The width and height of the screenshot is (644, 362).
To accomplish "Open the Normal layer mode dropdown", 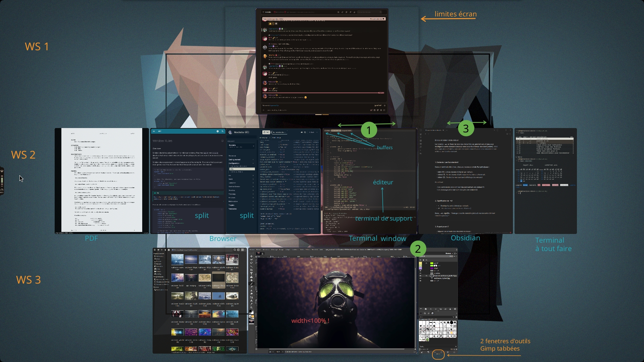I will click(x=449, y=253).
